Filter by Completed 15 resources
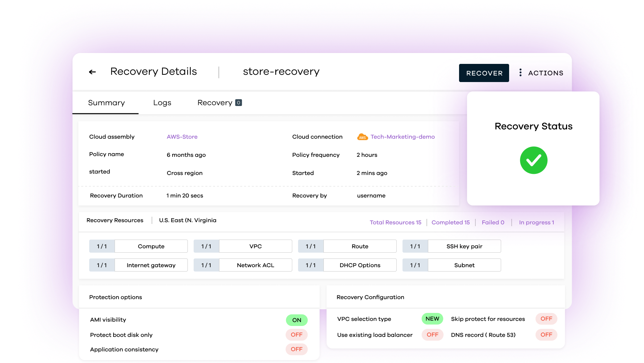Image resolution: width=644 pixels, height=363 pixels. [x=450, y=223]
